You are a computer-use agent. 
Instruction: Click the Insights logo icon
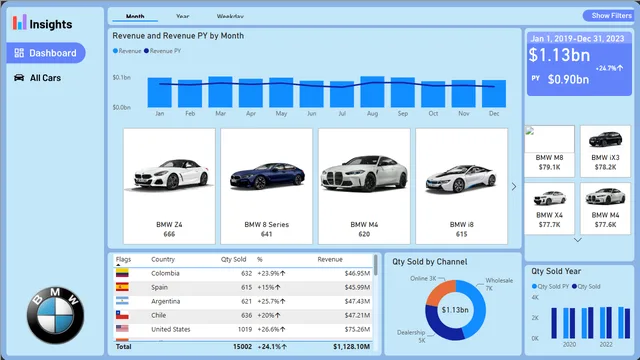tap(19, 22)
